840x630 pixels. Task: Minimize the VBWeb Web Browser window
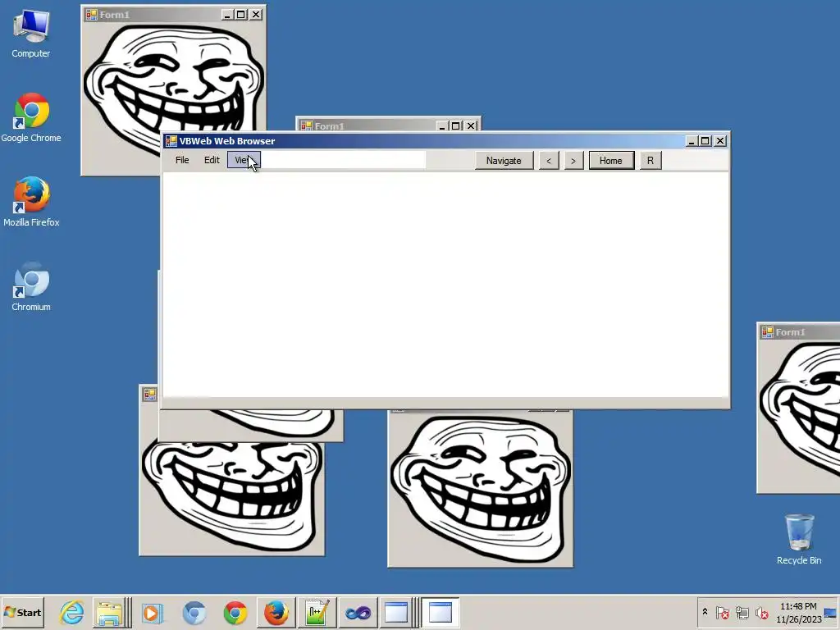click(x=691, y=141)
